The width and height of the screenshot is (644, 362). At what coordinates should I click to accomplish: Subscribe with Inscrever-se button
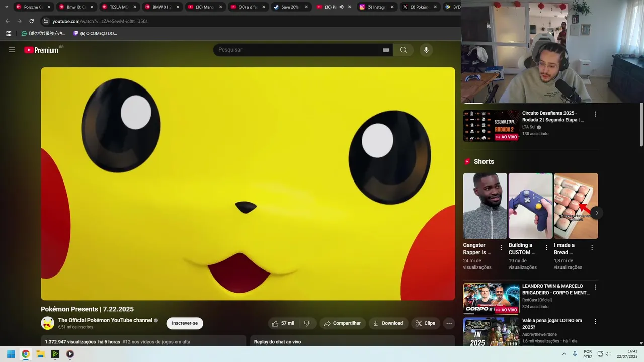[x=185, y=323]
